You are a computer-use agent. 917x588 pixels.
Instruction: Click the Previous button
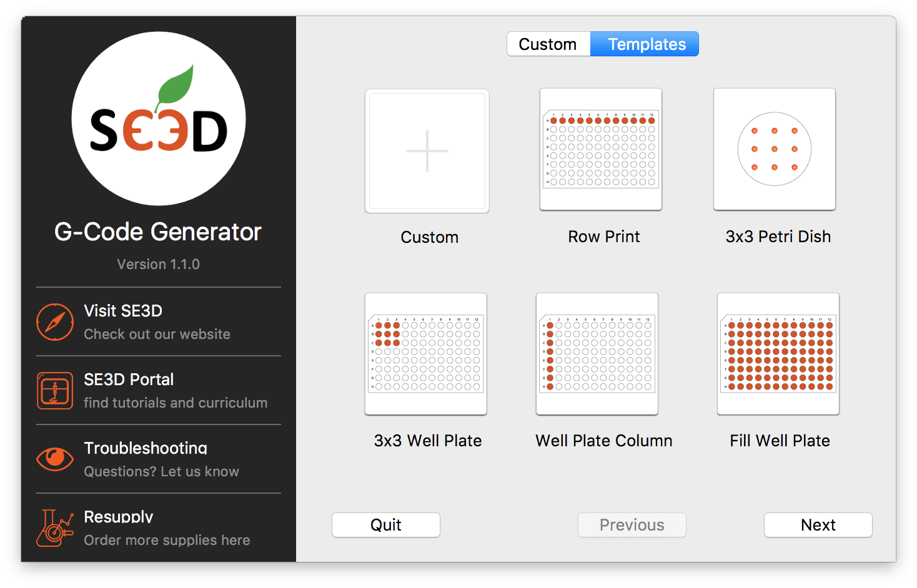click(x=632, y=525)
